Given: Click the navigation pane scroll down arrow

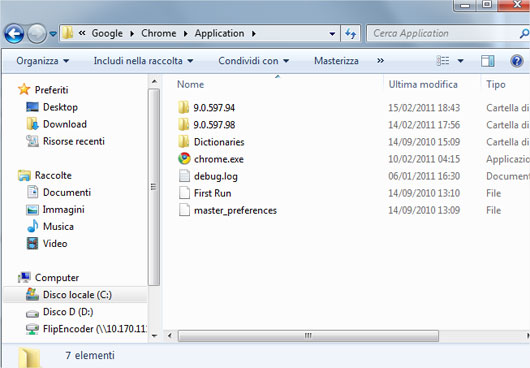Looking at the screenshot, I should click(x=154, y=336).
